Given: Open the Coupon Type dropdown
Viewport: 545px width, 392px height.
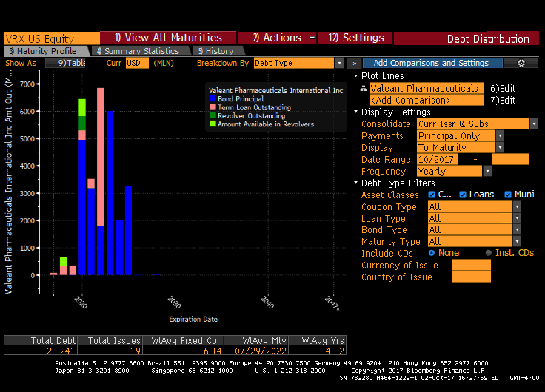Looking at the screenshot, I should coord(517,206).
